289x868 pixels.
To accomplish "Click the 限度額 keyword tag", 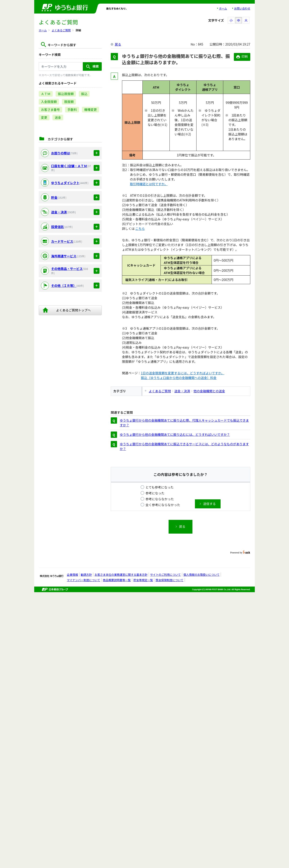I will (x=69, y=102).
